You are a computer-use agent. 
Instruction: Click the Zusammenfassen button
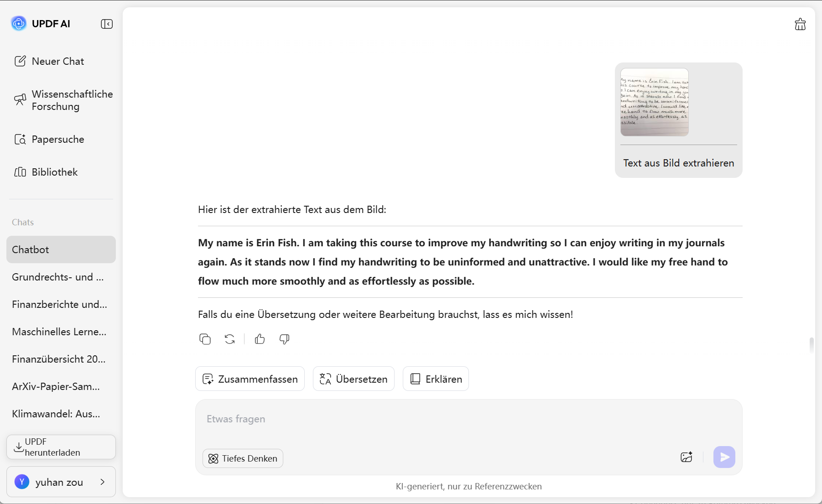tap(250, 379)
